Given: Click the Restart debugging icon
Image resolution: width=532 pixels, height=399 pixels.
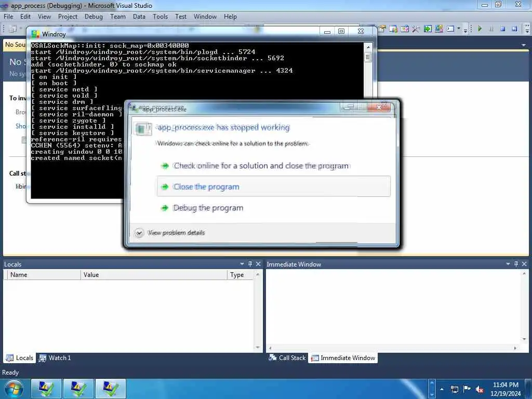Looking at the screenshot, I should coord(514,29).
